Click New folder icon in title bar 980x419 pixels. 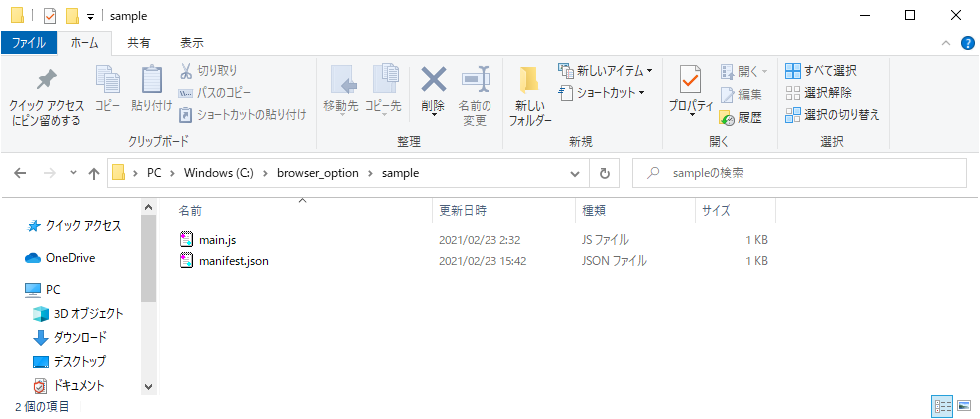click(73, 16)
